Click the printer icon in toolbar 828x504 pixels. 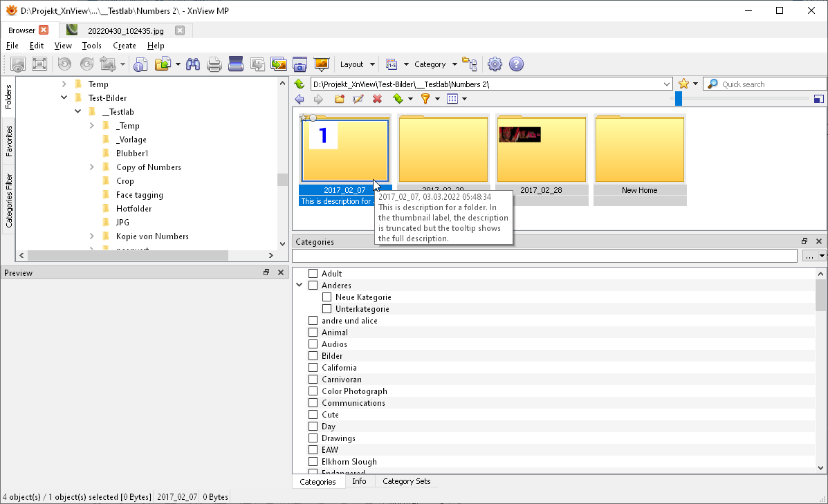[x=214, y=64]
